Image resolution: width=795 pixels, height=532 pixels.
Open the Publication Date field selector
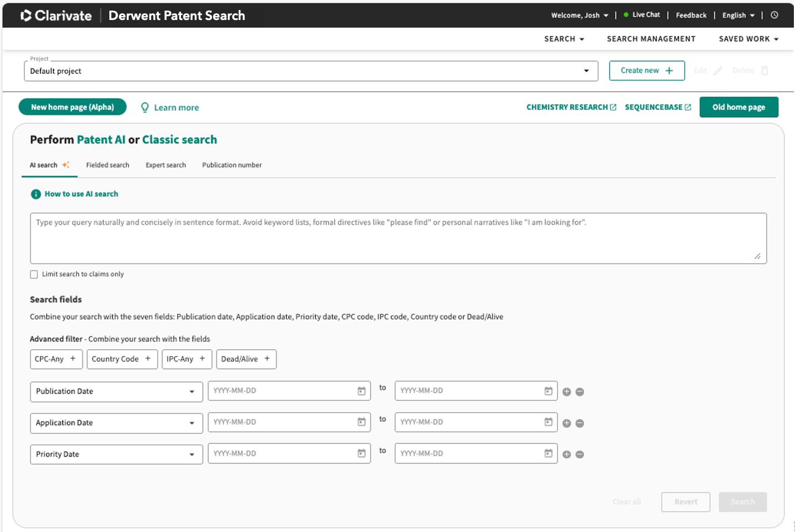(116, 392)
